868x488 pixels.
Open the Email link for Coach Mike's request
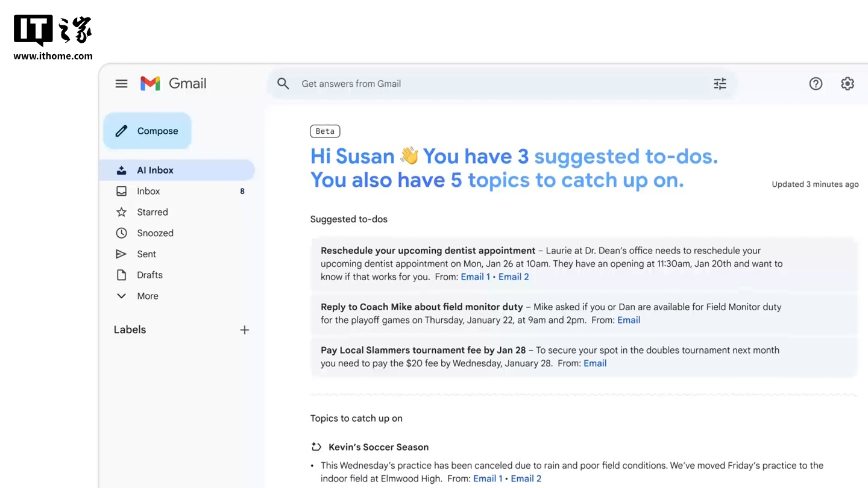click(x=629, y=320)
